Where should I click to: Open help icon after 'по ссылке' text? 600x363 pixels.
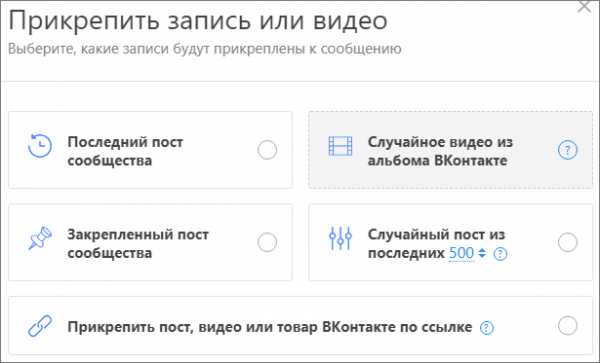click(487, 328)
